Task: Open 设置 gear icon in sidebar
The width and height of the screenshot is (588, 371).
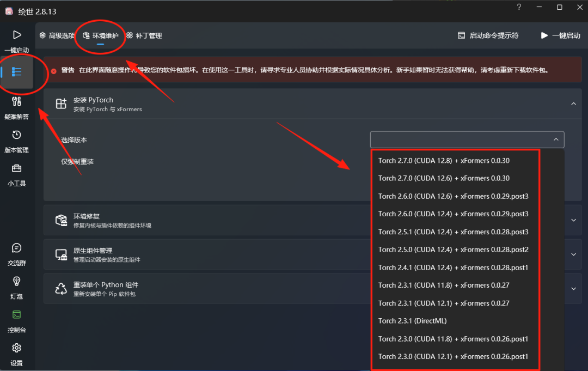Action: click(17, 348)
